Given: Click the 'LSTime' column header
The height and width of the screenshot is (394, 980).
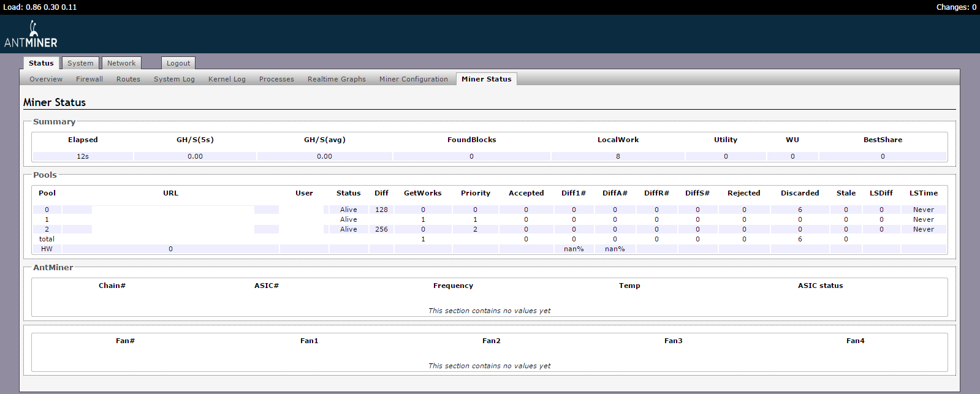Looking at the screenshot, I should (924, 193).
